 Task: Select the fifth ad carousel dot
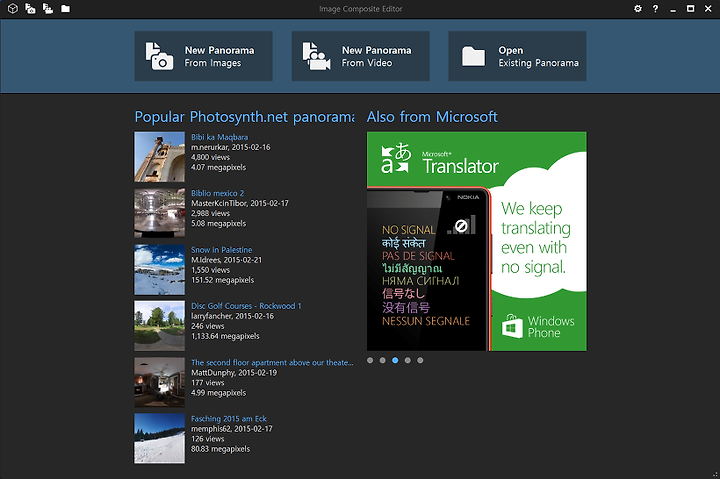[420, 360]
